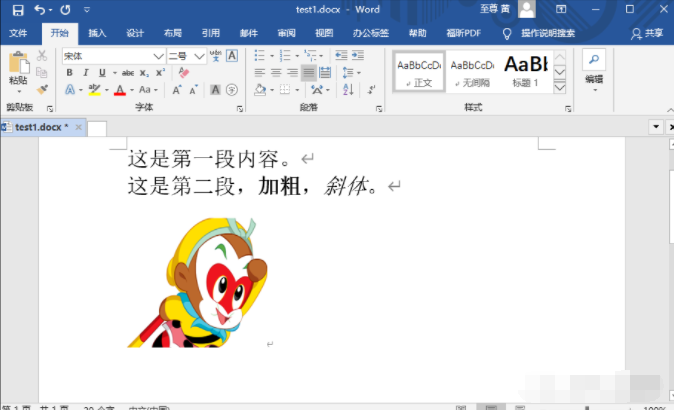This screenshot has height=410, width=674.
Task: Open Asian layout options
Action: pyautogui.click(x=320, y=89)
